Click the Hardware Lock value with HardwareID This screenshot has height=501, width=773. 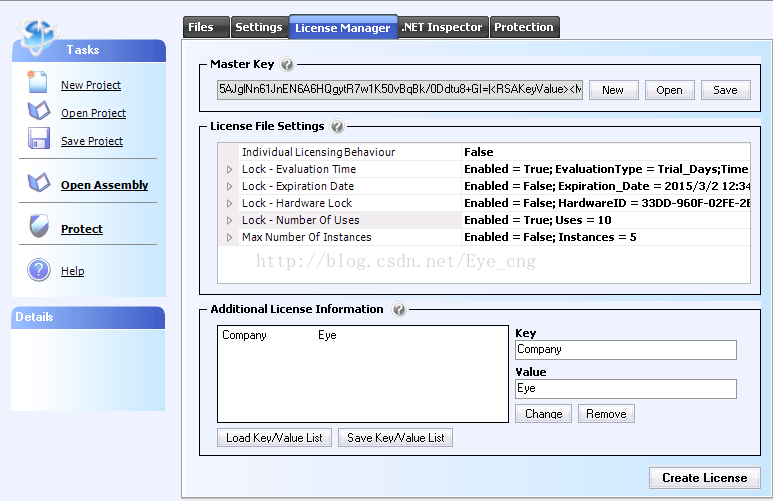pyautogui.click(x=607, y=204)
